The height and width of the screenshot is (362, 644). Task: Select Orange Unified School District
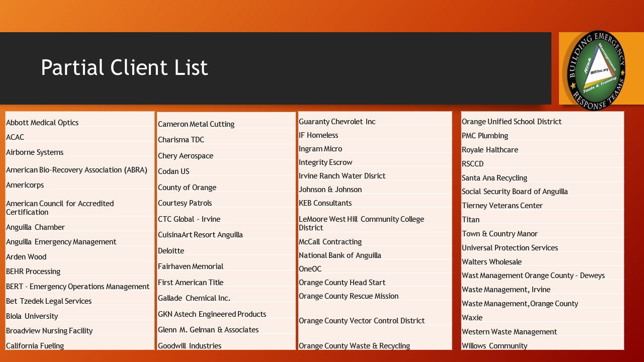pyautogui.click(x=512, y=122)
